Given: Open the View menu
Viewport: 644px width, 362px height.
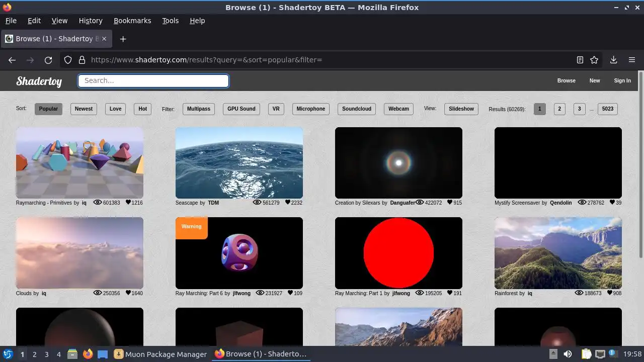Looking at the screenshot, I should tap(59, 21).
